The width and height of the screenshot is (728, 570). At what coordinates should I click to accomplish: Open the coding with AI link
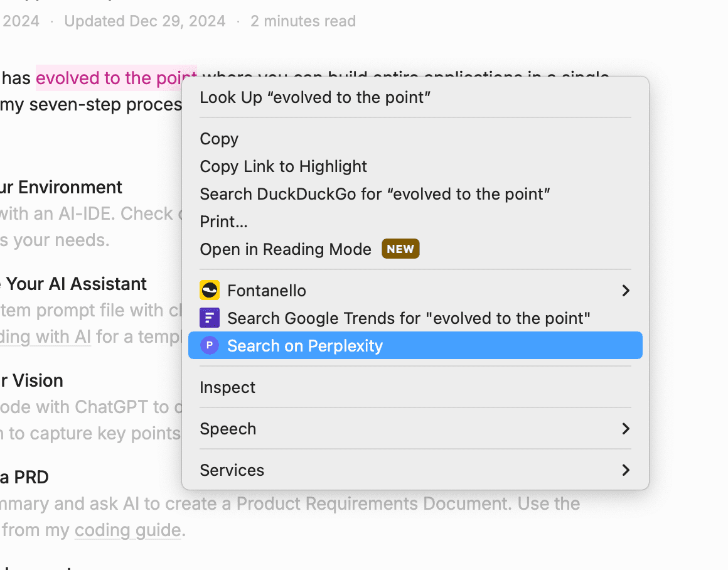tap(46, 336)
